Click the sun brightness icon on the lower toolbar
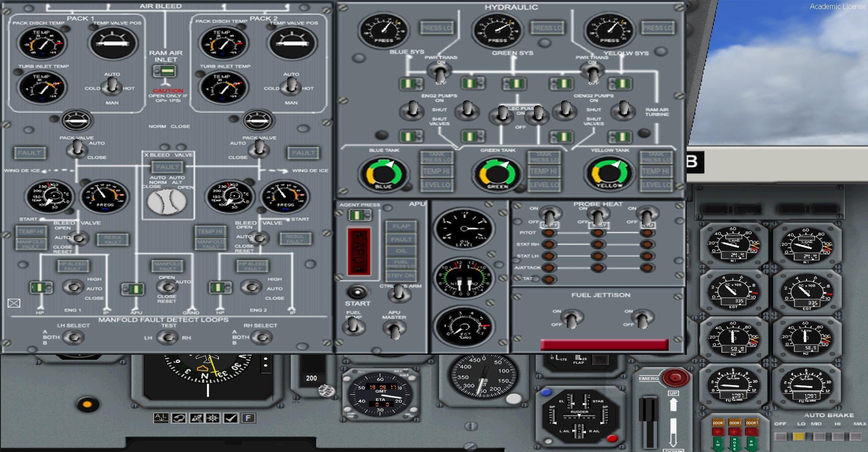Viewport: 868px width, 452px height. [212, 418]
